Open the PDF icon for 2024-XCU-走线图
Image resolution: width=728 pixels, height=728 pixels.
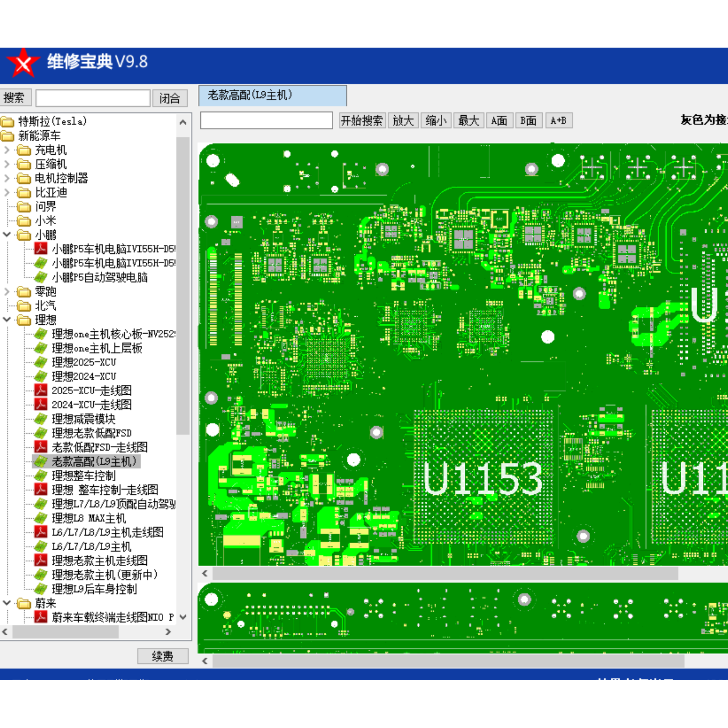41,405
